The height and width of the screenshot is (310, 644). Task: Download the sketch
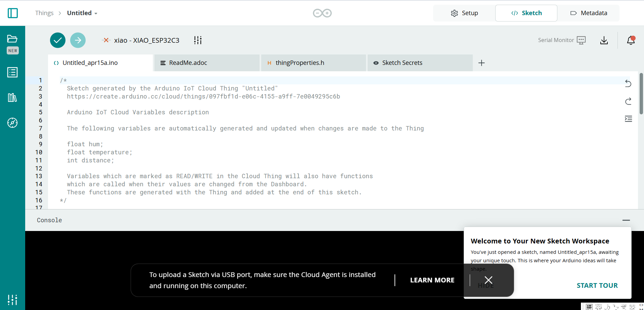pos(604,40)
